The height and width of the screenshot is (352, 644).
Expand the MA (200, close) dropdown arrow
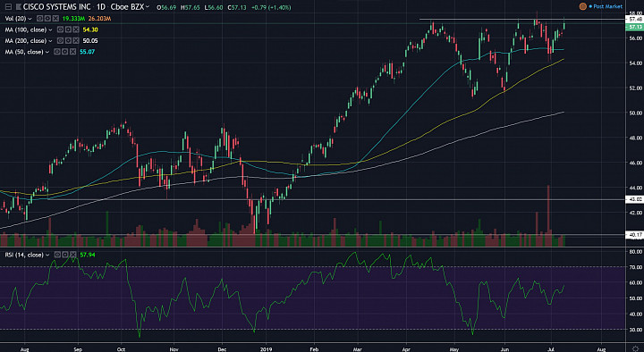tap(50, 41)
